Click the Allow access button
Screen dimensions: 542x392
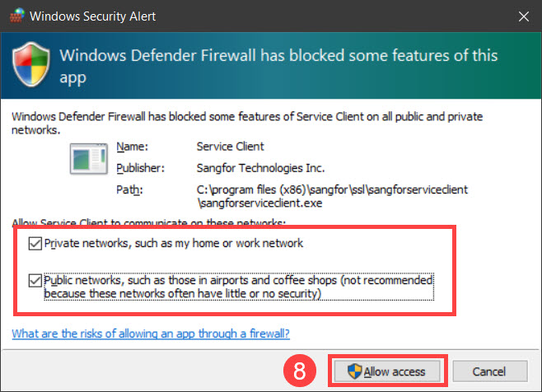(x=387, y=371)
